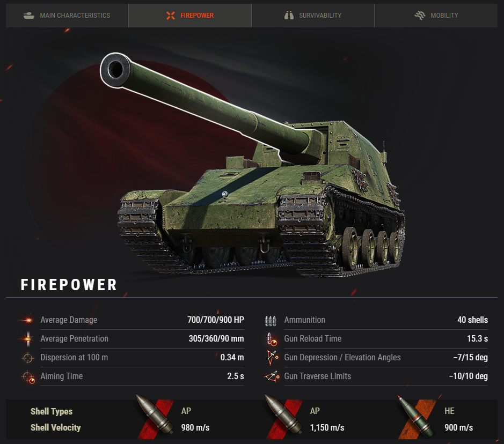Click the tank silhouette Main Characteristics icon

tap(29, 16)
